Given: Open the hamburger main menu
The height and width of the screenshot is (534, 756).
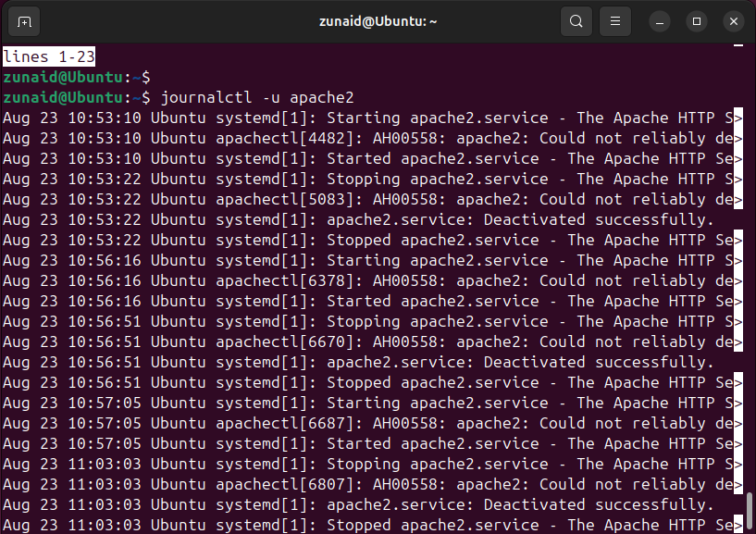Looking at the screenshot, I should point(615,21).
